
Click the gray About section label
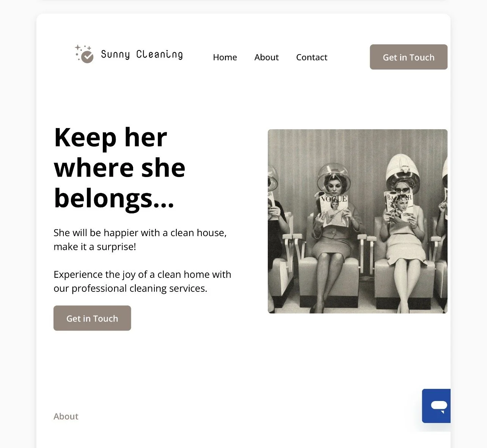click(66, 416)
